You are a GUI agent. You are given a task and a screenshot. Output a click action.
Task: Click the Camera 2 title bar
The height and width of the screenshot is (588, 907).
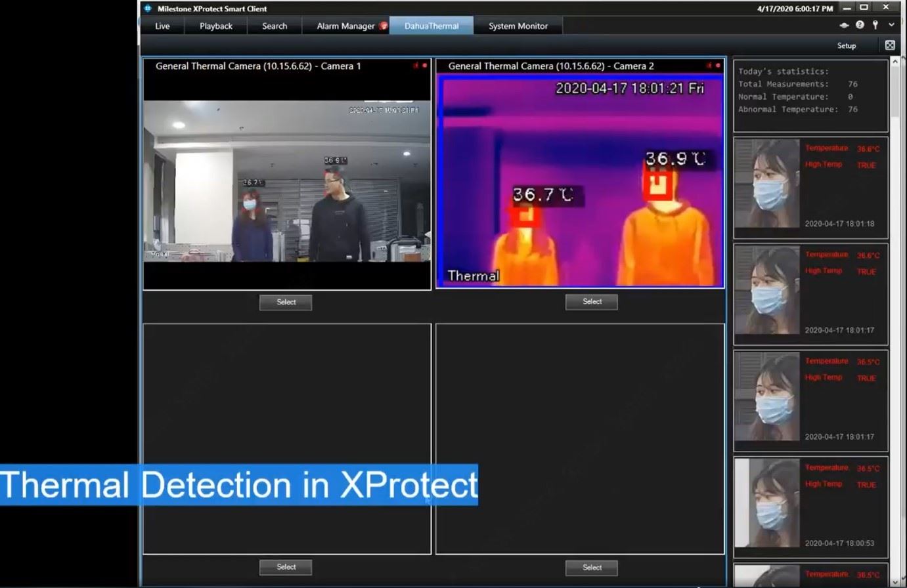click(x=580, y=66)
